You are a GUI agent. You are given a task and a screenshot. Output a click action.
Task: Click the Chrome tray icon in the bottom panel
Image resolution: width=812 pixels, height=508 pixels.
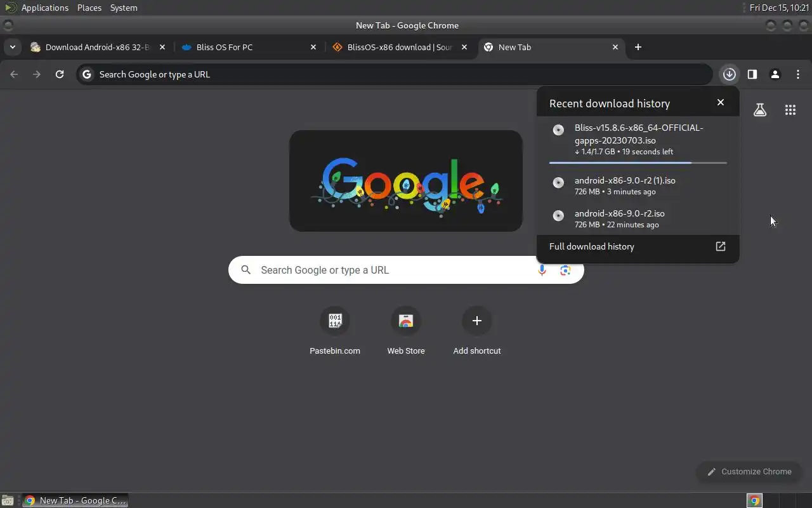(754, 500)
